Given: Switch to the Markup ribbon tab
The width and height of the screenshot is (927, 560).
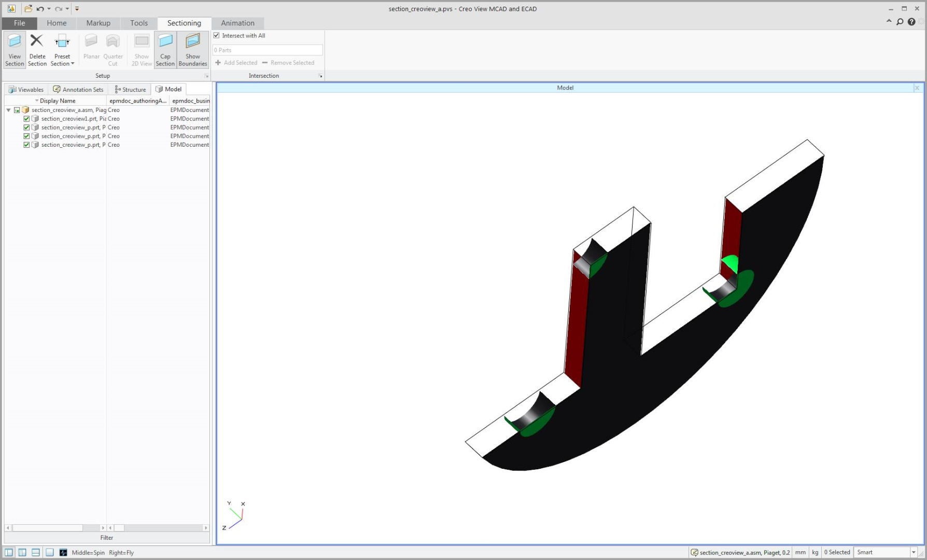Looking at the screenshot, I should click(98, 23).
